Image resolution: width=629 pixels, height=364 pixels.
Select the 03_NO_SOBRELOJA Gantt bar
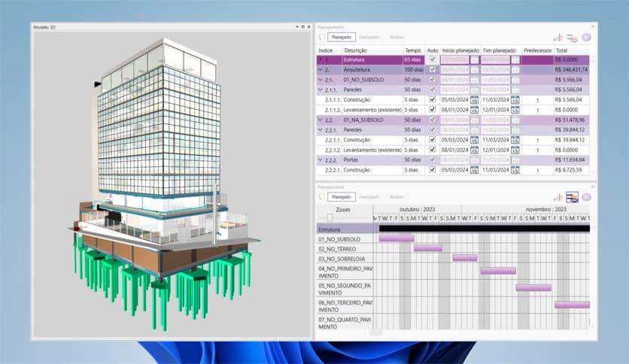pos(465,258)
